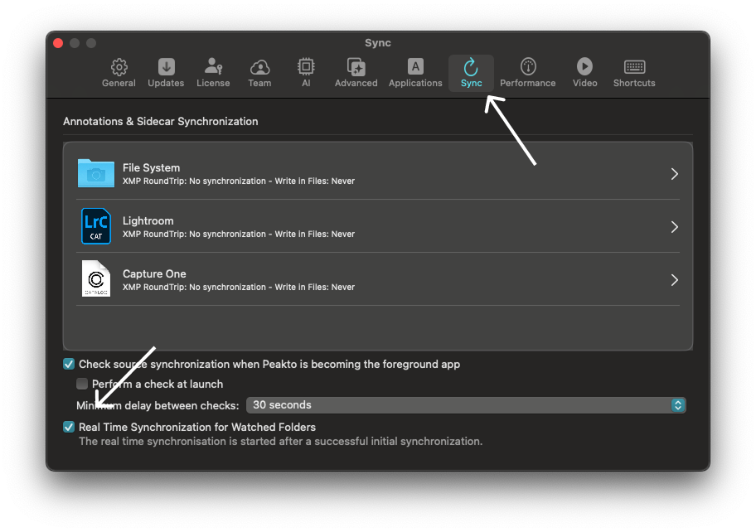Select the Sync tab

471,73
